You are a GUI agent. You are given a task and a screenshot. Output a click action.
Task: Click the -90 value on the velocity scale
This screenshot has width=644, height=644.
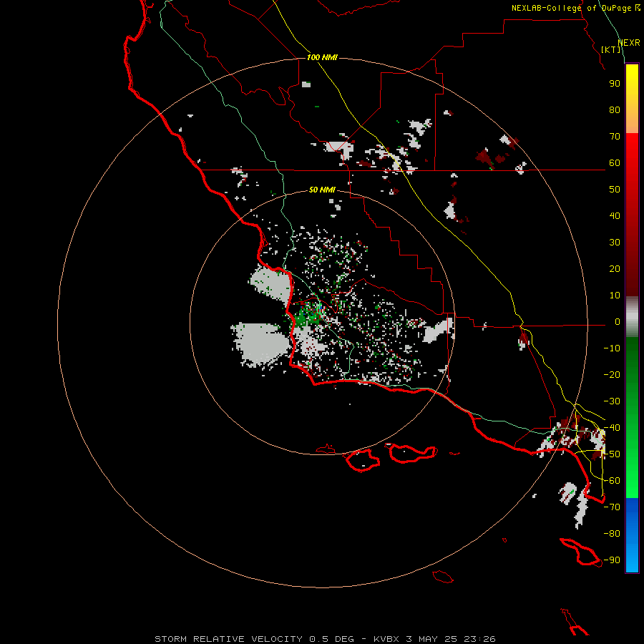click(612, 560)
